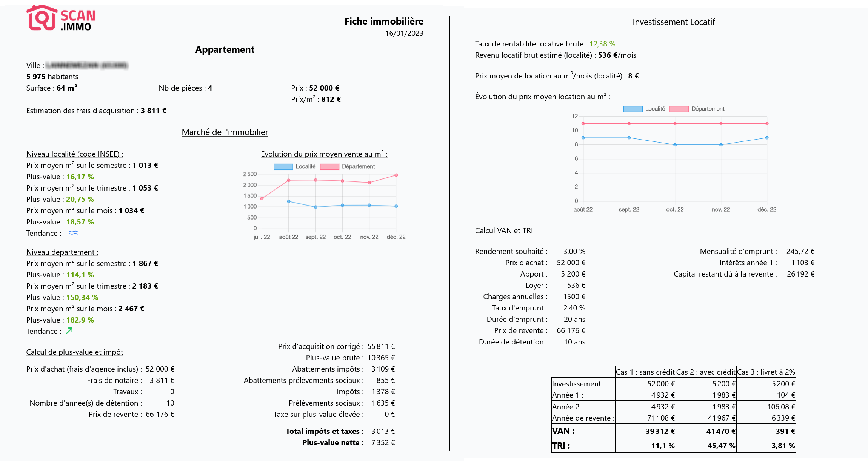868x464 pixels.
Task: Click the Scan.immo house logo
Action: [x=42, y=18]
